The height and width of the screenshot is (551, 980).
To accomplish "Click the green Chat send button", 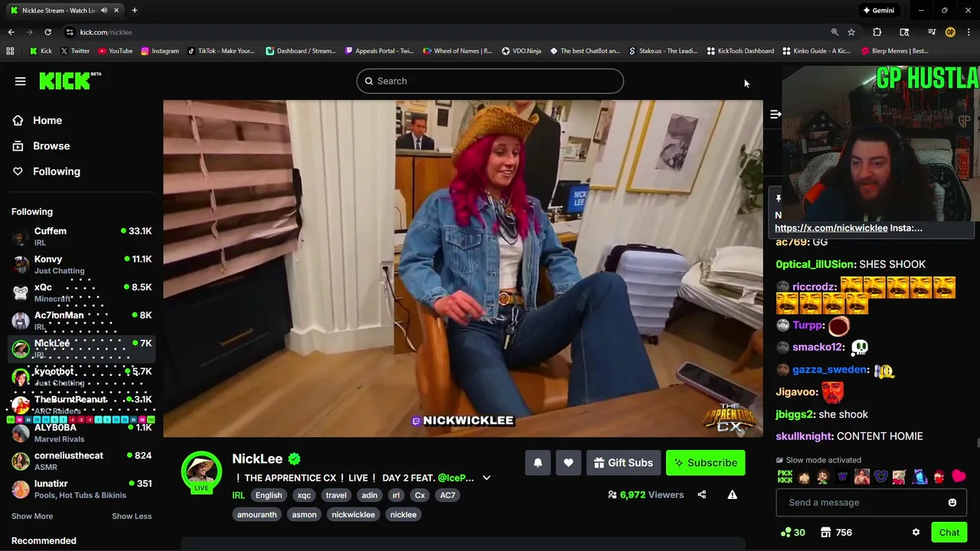I will [949, 533].
